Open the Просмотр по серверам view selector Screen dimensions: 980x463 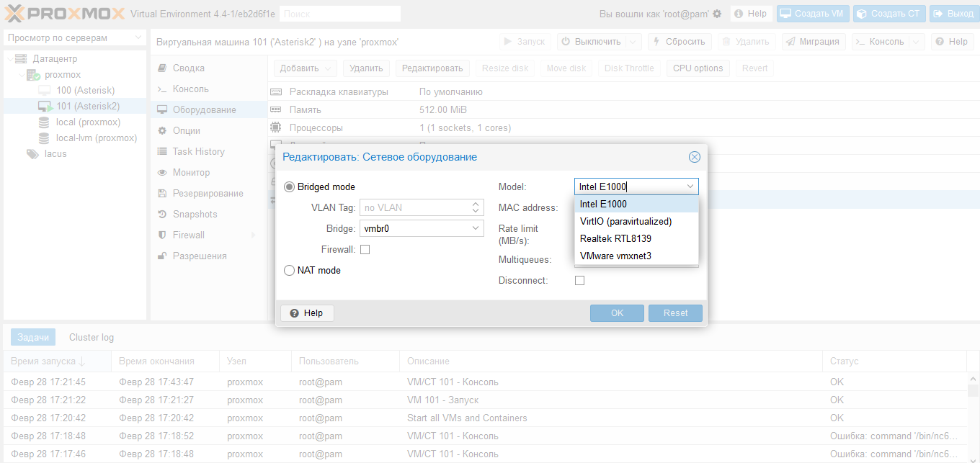click(75, 37)
